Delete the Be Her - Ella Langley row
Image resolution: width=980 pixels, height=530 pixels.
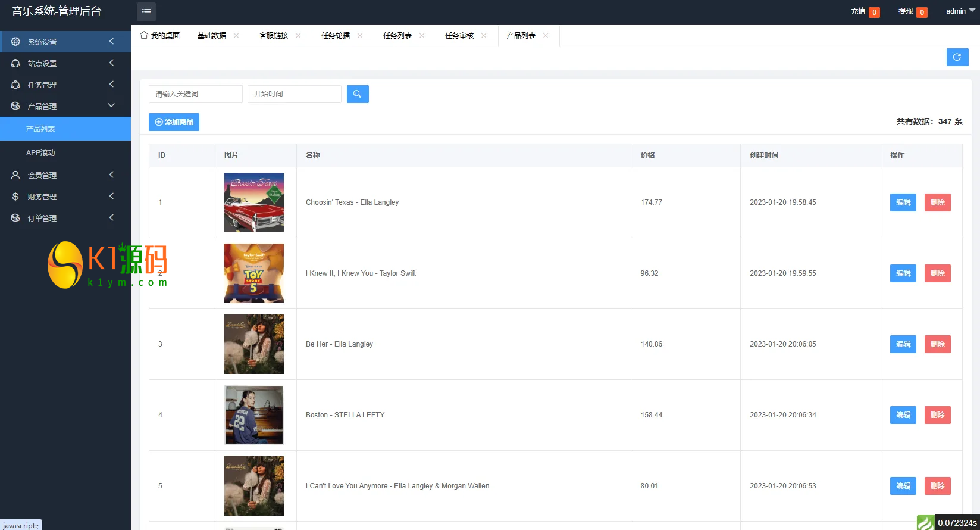[x=938, y=344]
